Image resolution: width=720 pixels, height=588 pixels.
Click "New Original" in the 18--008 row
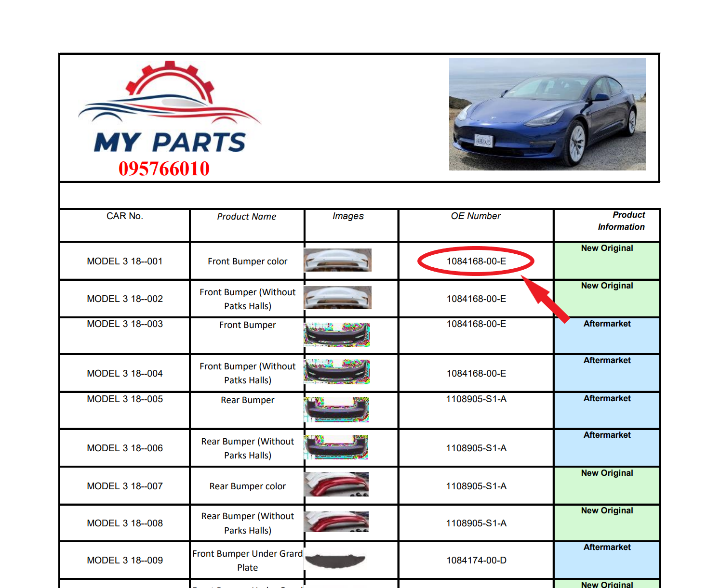(x=607, y=510)
